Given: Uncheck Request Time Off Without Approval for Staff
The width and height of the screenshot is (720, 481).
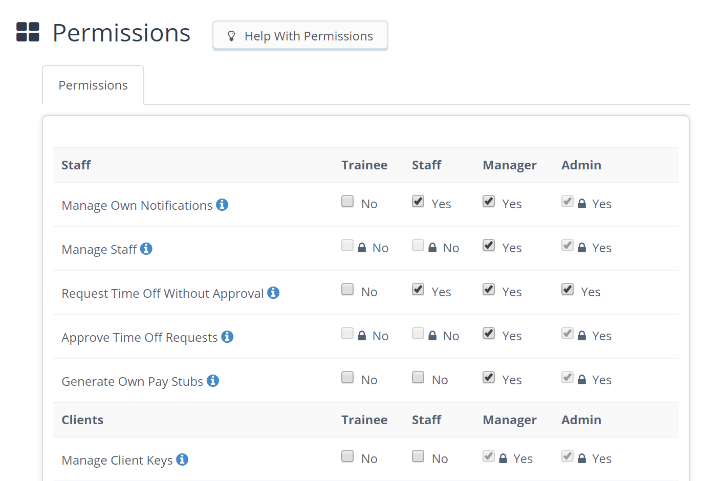Looking at the screenshot, I should (x=418, y=289).
